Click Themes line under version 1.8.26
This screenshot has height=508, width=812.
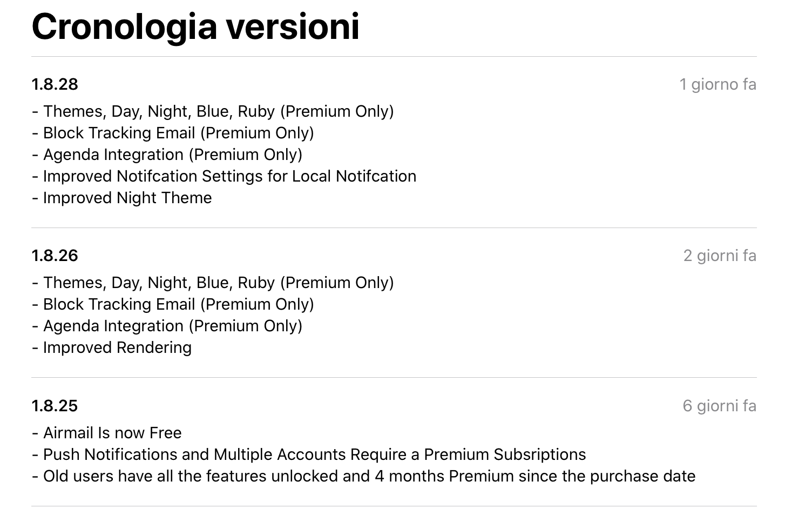pyautogui.click(x=213, y=283)
